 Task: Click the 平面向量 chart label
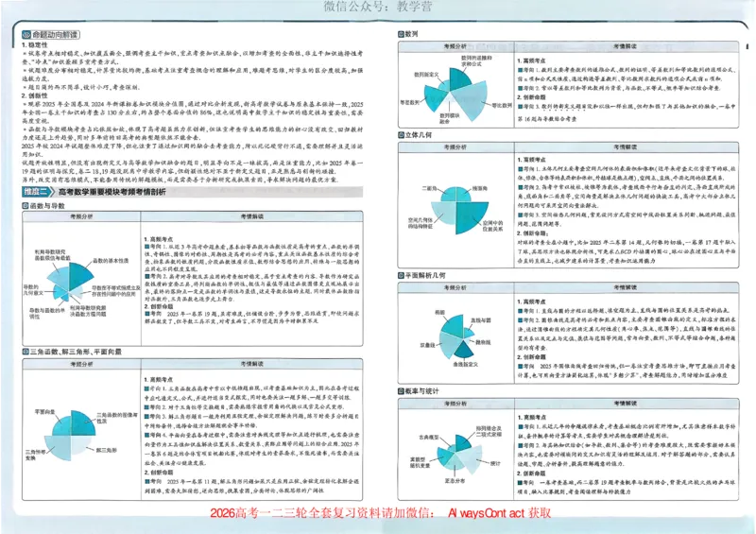(44, 412)
